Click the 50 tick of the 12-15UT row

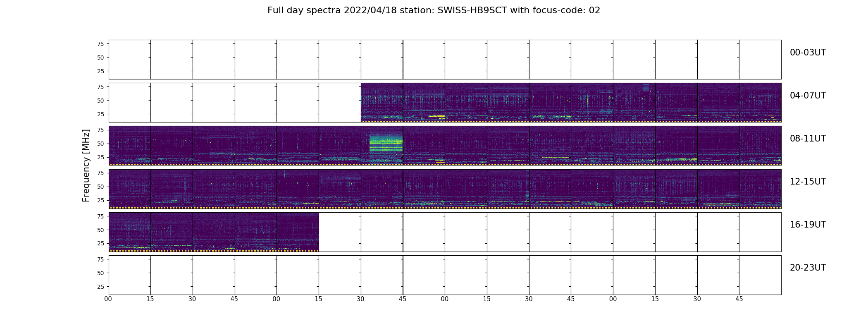100,187
